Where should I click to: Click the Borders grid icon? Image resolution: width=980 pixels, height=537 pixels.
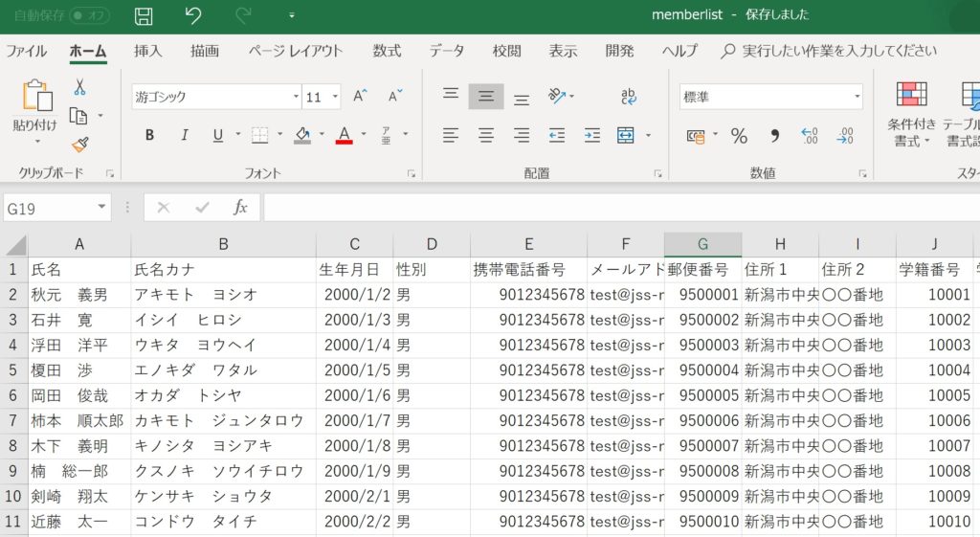pyautogui.click(x=259, y=135)
